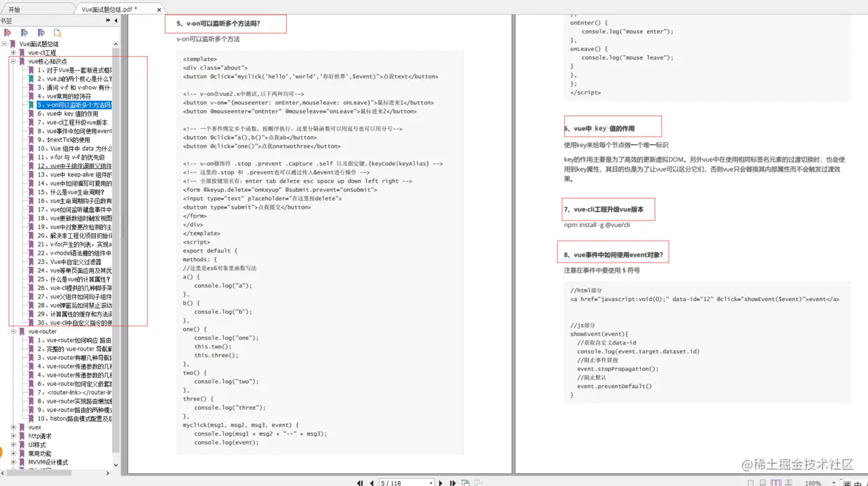This screenshot has height=486, width=868.
Task: Open bookmark 11、v-for 与 v-if 的优先级
Action: click(71, 158)
